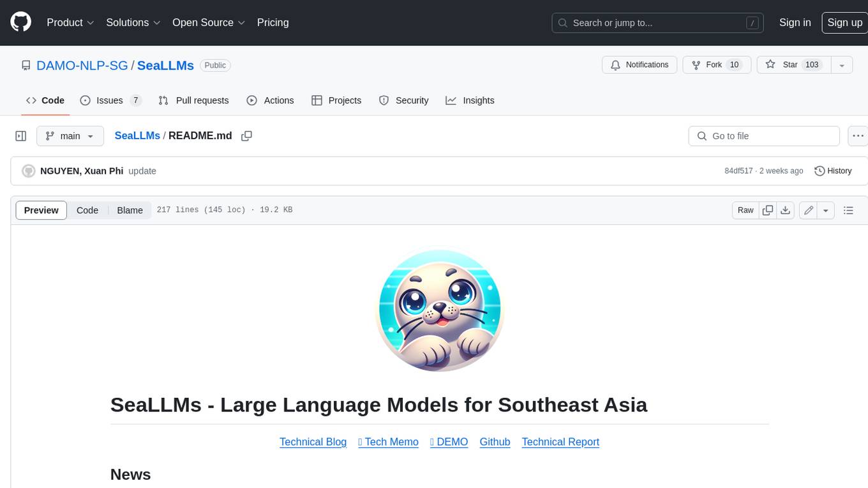Expand the Product menu
Screen dimensions: 868x488
(x=70, y=22)
